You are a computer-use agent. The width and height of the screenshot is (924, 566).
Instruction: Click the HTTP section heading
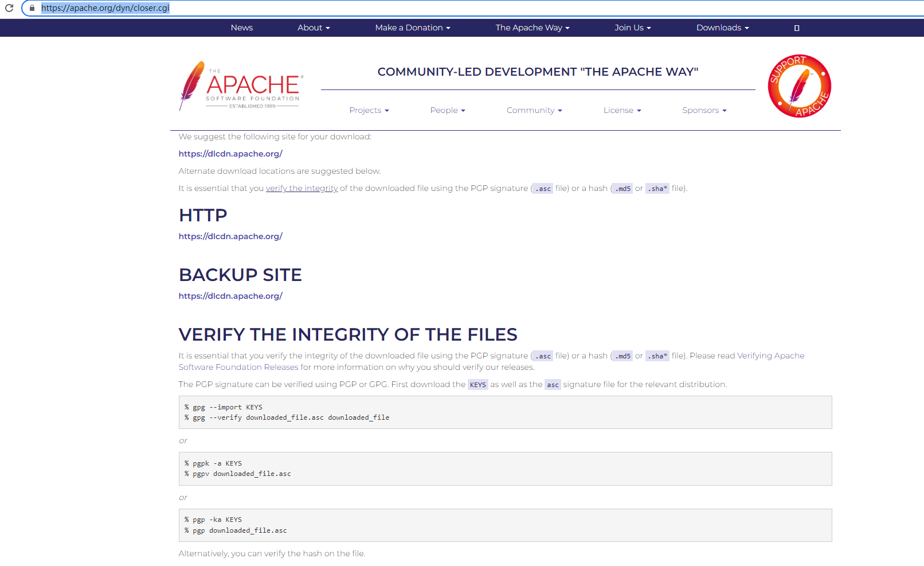(x=203, y=215)
